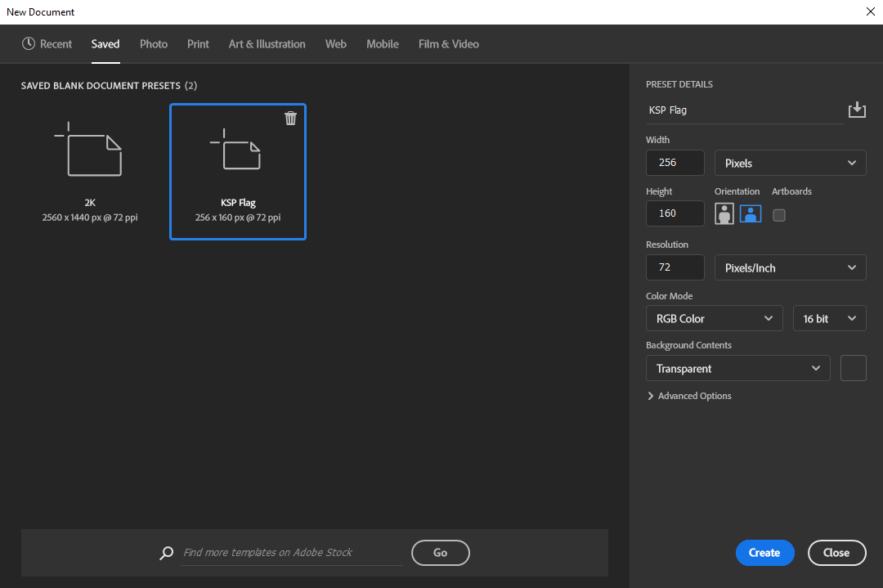Open the Width units Pixels dropdown
This screenshot has width=883, height=588.
pos(790,163)
